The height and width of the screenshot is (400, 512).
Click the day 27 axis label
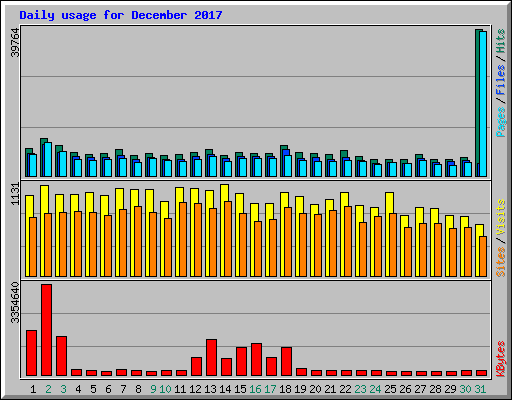click(420, 389)
